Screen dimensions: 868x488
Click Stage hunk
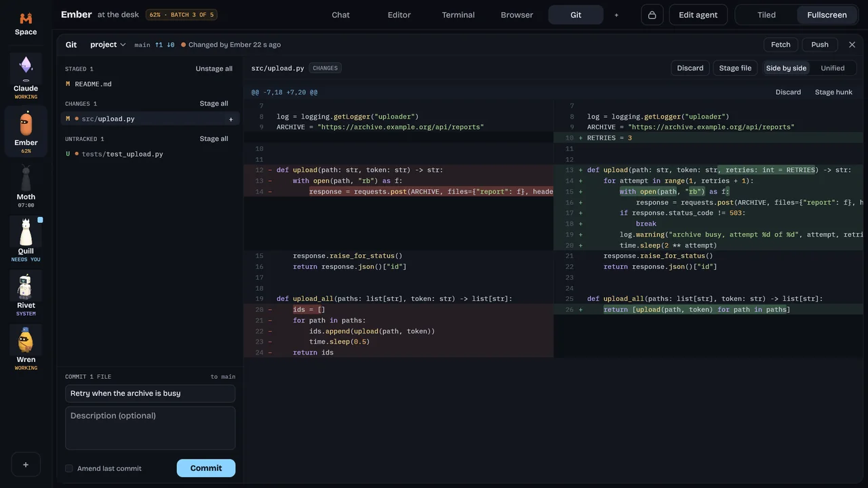point(833,92)
